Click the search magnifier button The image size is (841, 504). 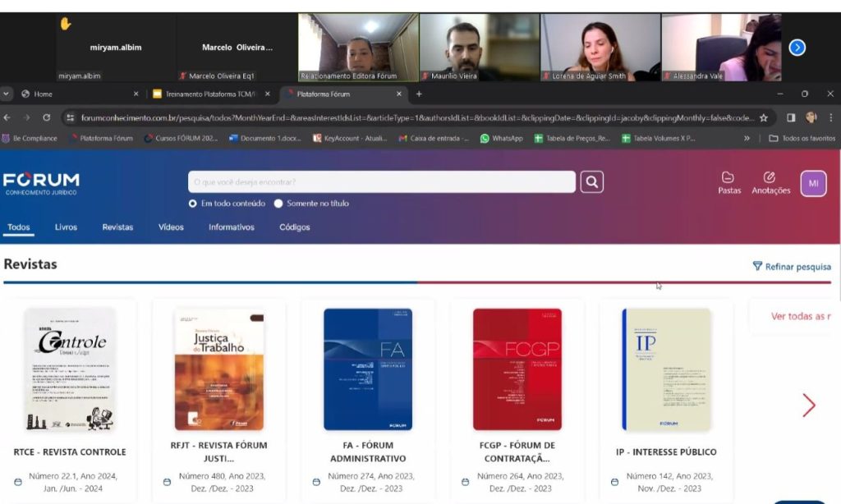[x=591, y=181]
